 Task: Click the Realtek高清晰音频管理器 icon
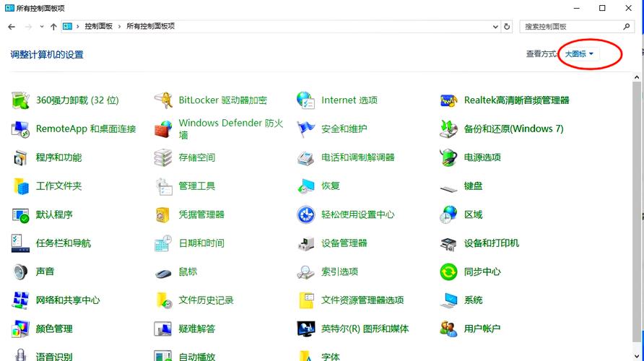point(448,100)
